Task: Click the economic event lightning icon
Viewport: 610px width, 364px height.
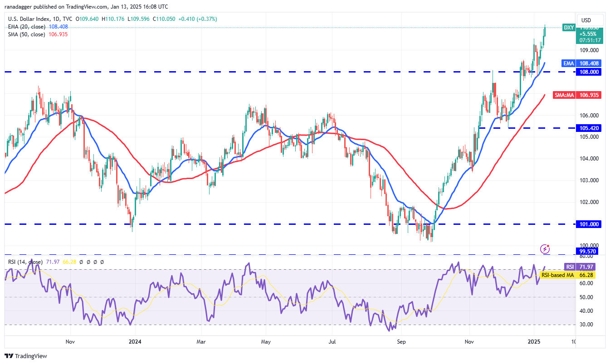Action: tap(545, 249)
